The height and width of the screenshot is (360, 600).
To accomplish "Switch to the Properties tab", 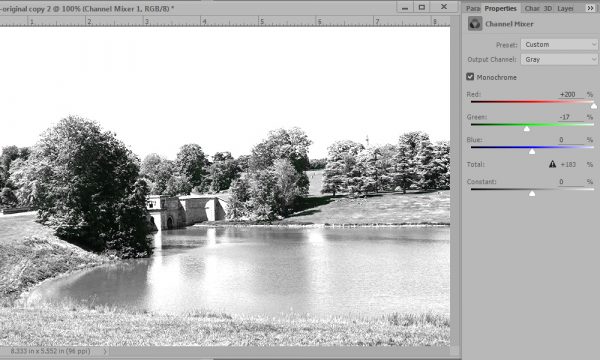I will click(x=501, y=8).
